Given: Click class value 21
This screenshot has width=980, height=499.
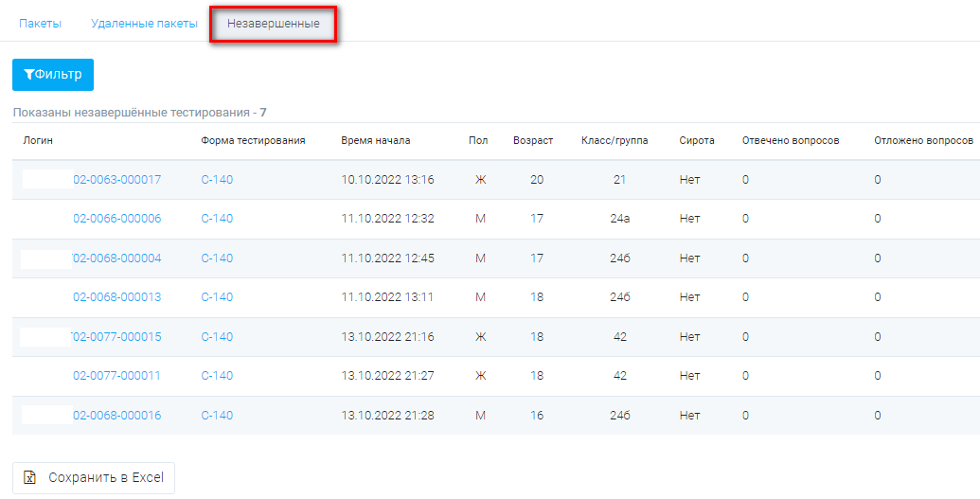Looking at the screenshot, I should 619,180.
